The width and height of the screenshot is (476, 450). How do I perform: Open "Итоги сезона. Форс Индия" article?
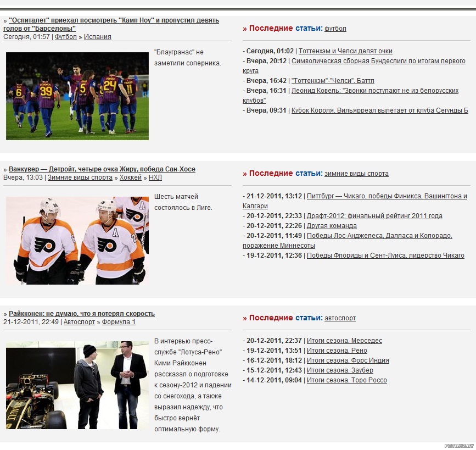click(348, 360)
